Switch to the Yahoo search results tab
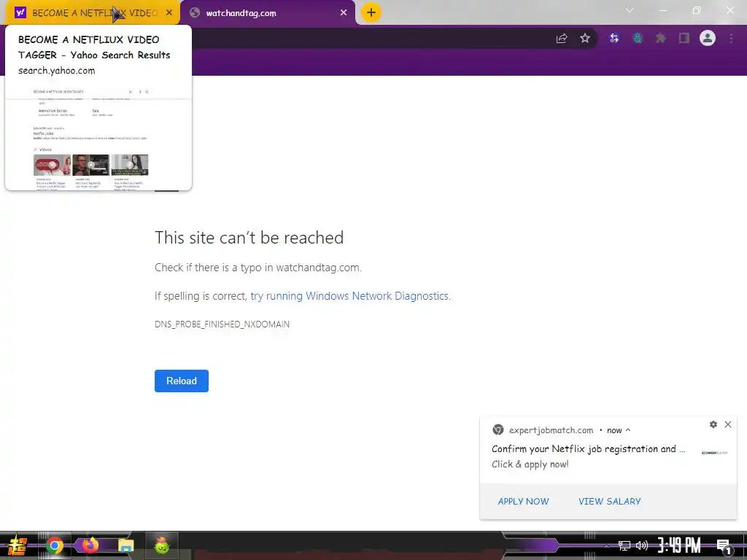This screenshot has height=560, width=747. 93,13
